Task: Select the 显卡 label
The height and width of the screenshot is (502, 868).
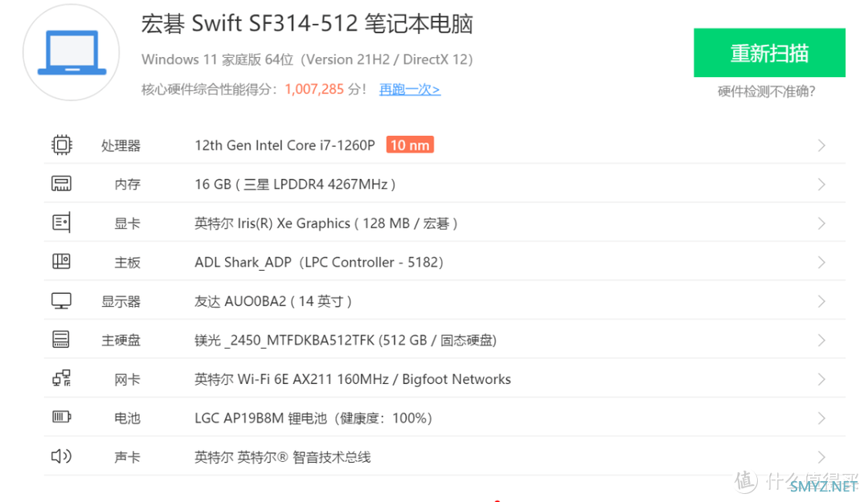Action: pyautogui.click(x=127, y=223)
